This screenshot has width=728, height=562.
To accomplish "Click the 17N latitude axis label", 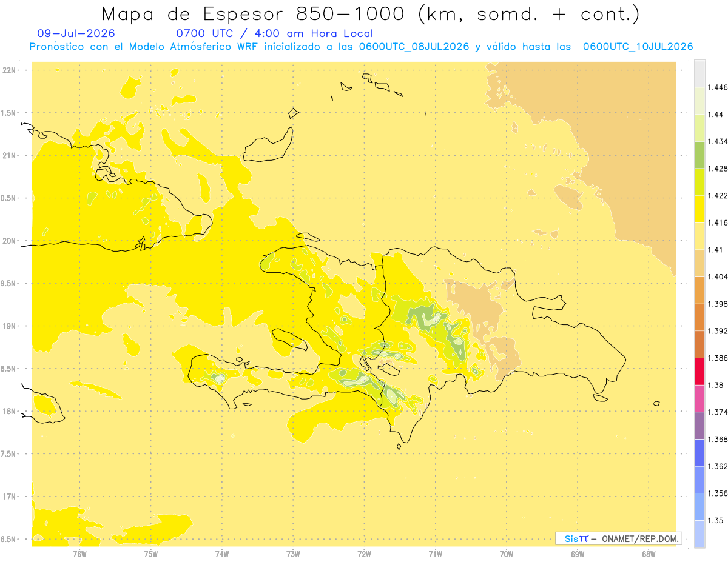I will 10,497.
